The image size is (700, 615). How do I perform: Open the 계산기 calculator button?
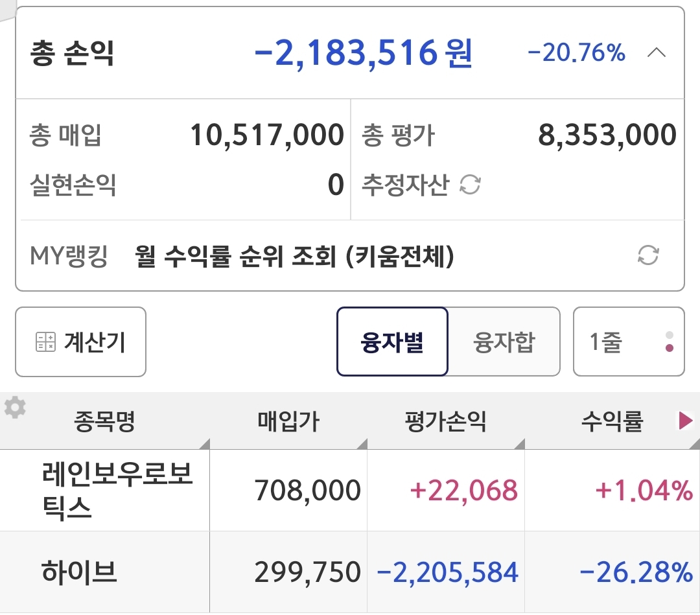[81, 342]
